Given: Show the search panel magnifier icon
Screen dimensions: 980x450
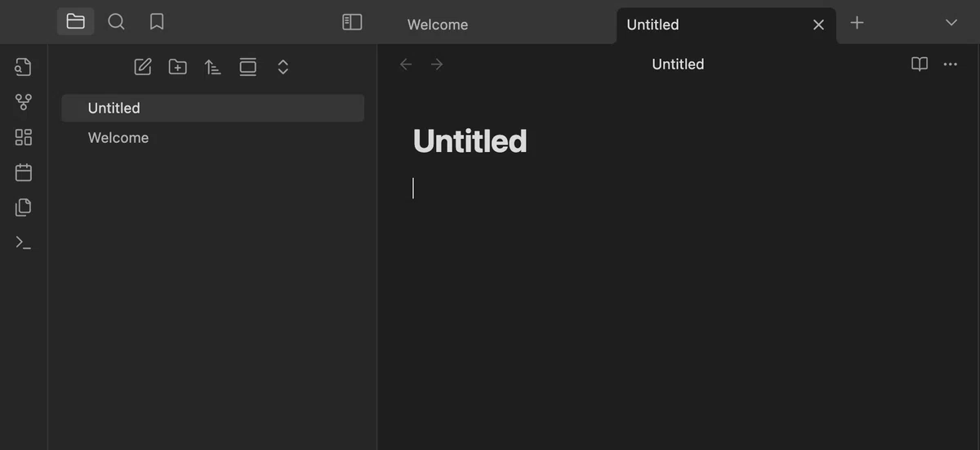Looking at the screenshot, I should [117, 22].
